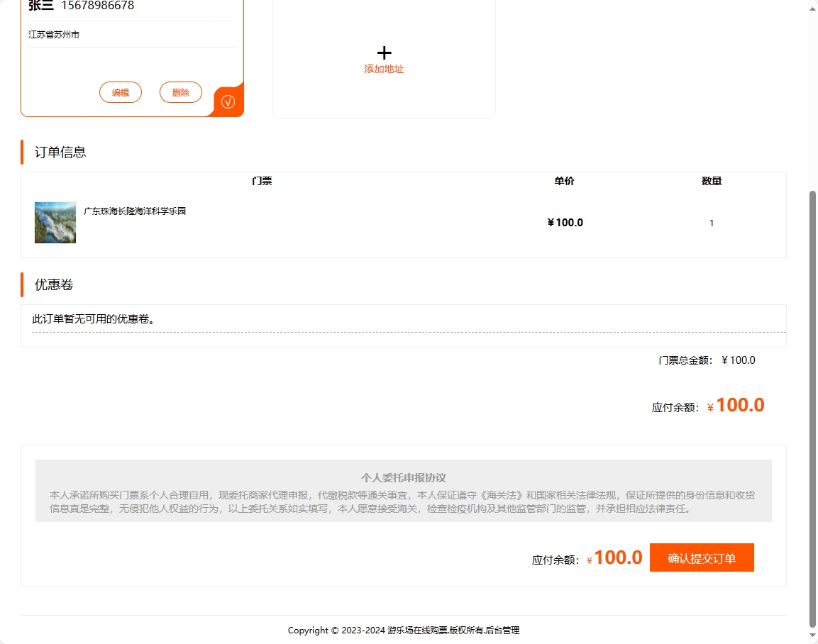This screenshot has width=818, height=644.
Task: Click the 单价 column header
Action: point(564,181)
